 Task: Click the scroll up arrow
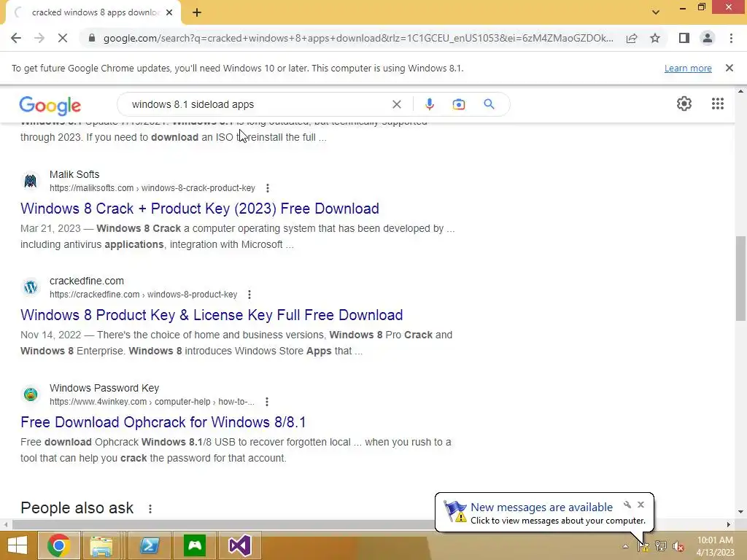pos(740,90)
